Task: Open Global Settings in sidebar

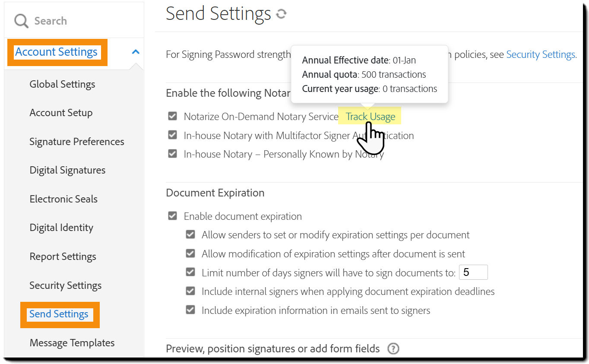Action: pos(62,84)
